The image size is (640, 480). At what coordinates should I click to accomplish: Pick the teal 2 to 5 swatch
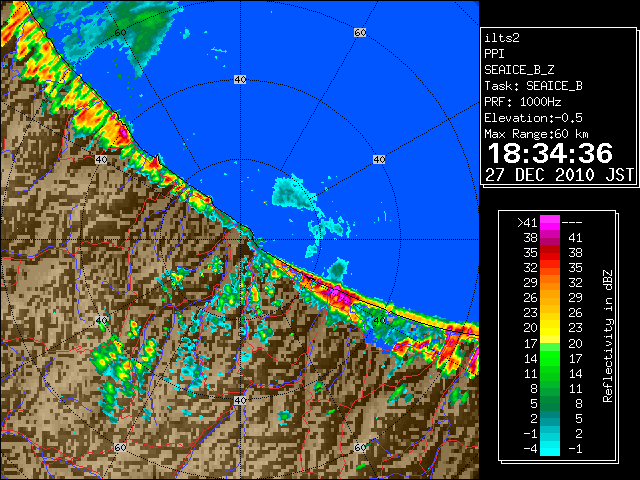click(x=550, y=418)
